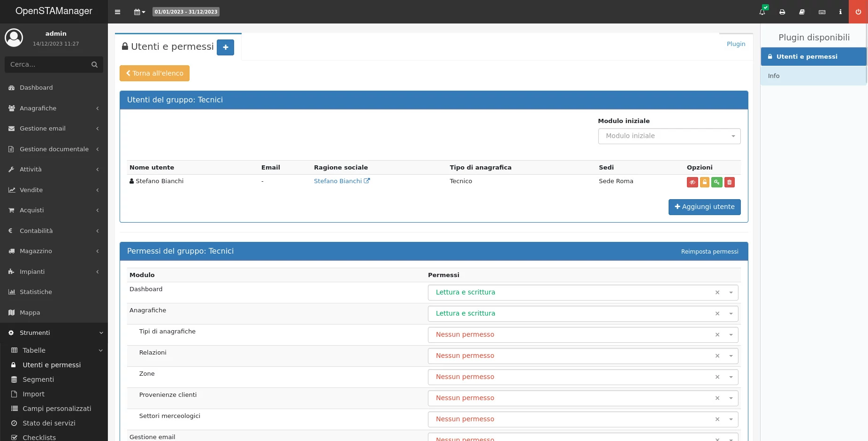Clear Settori merceologici permission selection
The image size is (868, 441).
coord(717,419)
